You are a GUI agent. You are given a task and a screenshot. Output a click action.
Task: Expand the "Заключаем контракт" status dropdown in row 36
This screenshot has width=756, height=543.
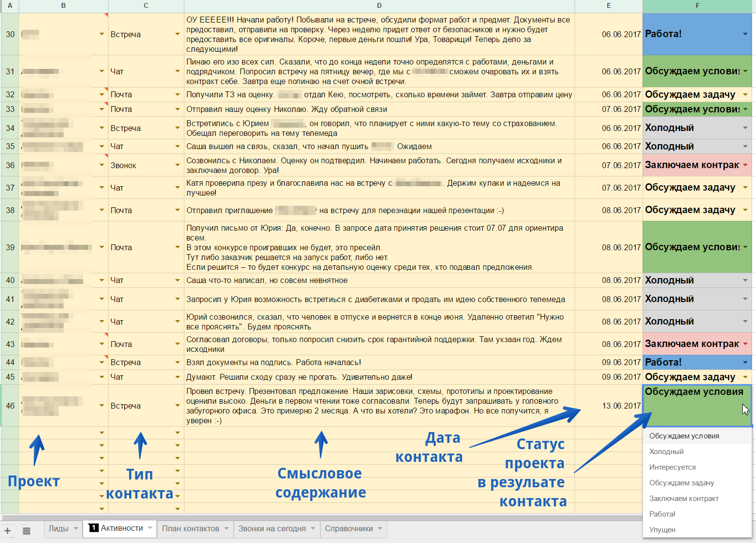click(745, 165)
